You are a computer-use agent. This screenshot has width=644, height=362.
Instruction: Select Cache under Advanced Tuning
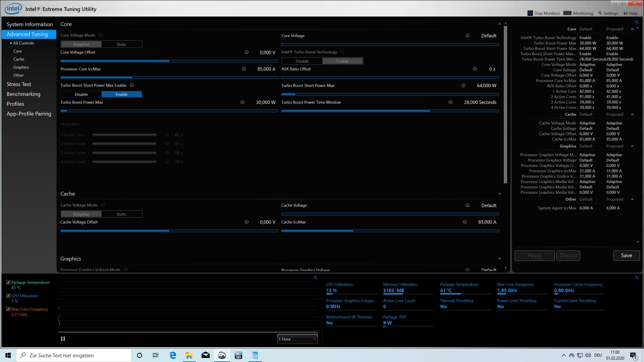[x=19, y=59]
